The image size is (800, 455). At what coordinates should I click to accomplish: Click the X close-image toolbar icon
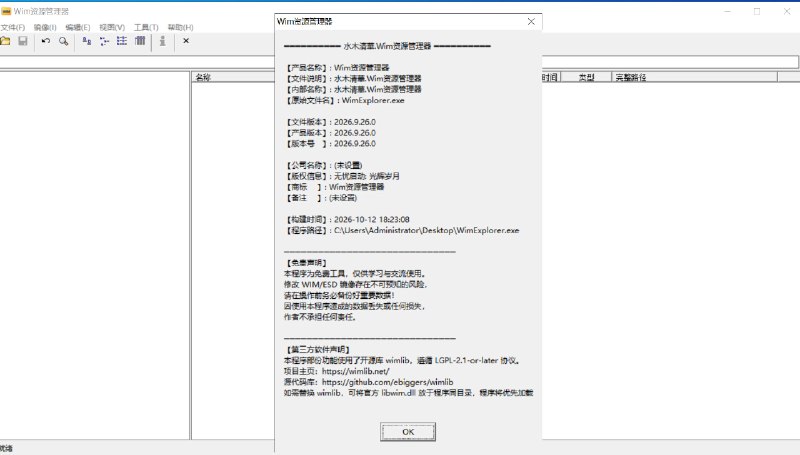[186, 41]
